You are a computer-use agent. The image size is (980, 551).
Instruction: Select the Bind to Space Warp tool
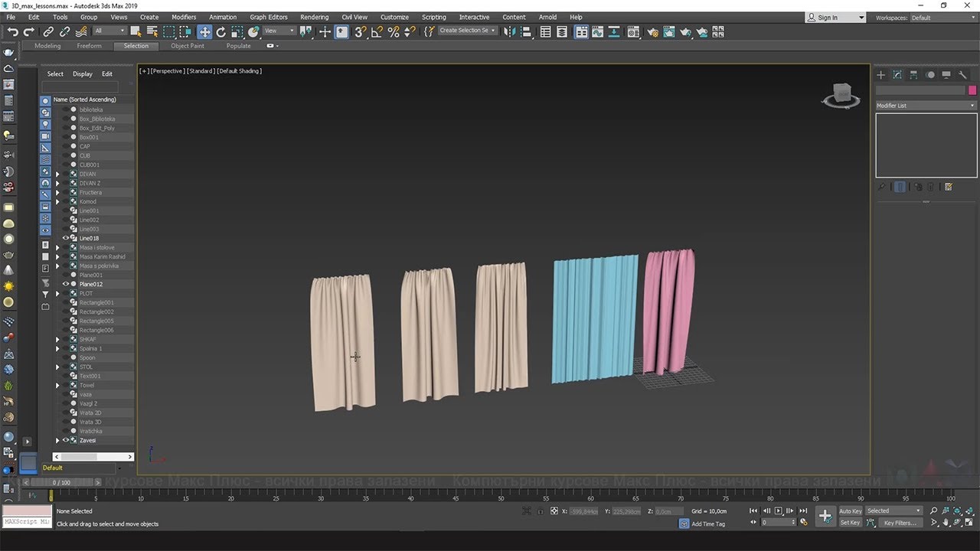[x=81, y=31]
